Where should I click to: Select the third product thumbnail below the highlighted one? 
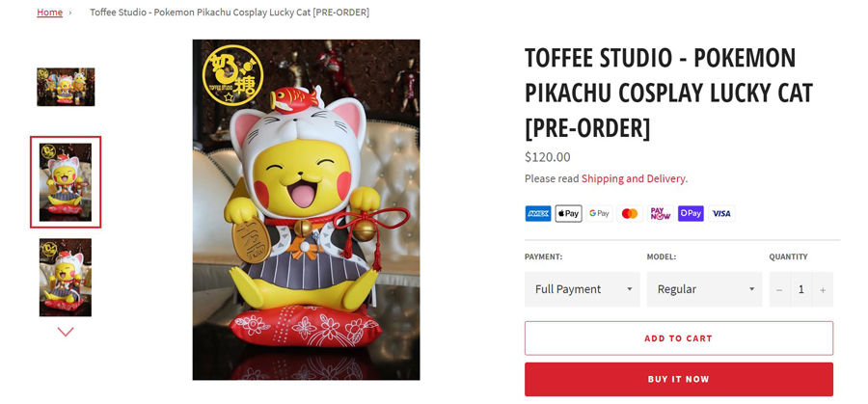pos(66,278)
